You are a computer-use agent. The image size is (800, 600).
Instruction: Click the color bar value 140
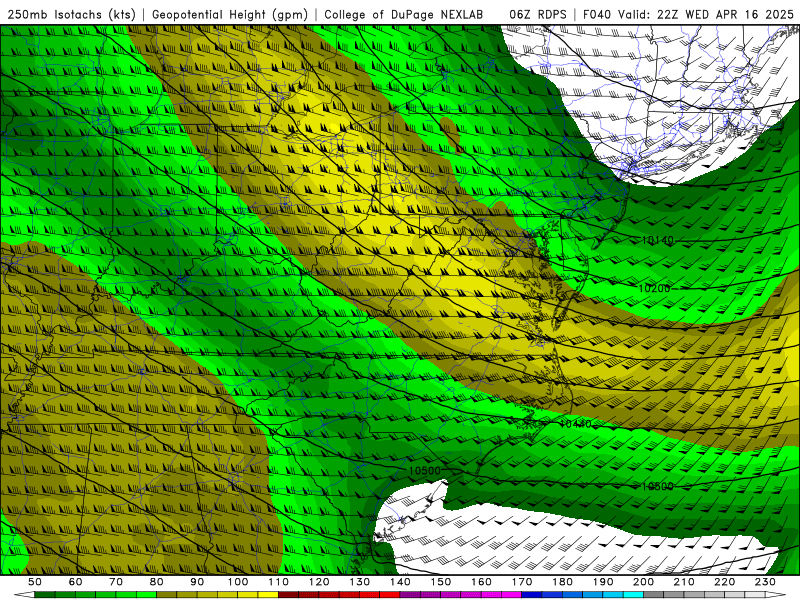point(400,582)
